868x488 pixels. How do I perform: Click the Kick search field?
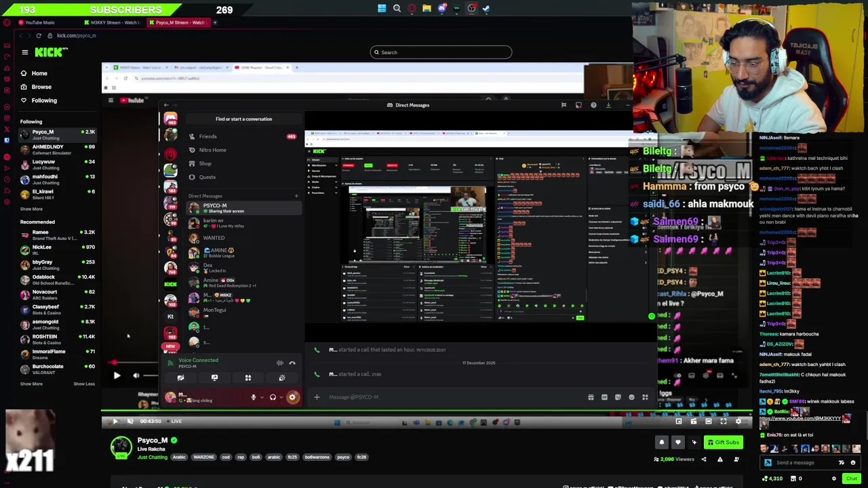point(441,52)
